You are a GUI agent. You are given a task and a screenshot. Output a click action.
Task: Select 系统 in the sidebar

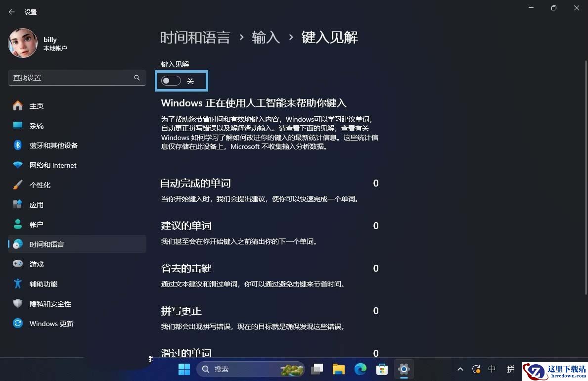click(x=77, y=125)
